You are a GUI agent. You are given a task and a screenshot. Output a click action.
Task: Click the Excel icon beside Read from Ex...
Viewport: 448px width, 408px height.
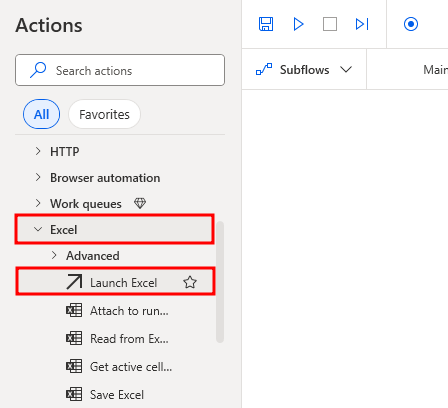point(74,339)
